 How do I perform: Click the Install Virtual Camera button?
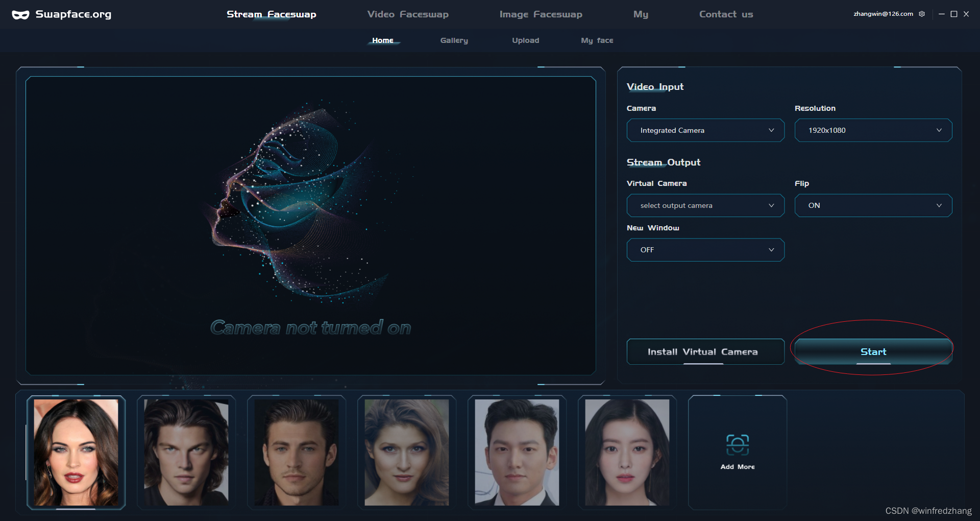pos(705,351)
